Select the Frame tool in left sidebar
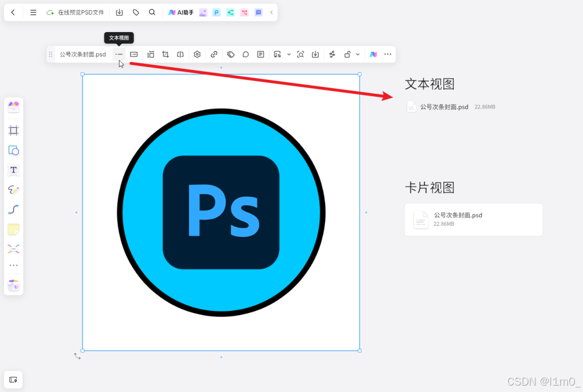 click(13, 130)
